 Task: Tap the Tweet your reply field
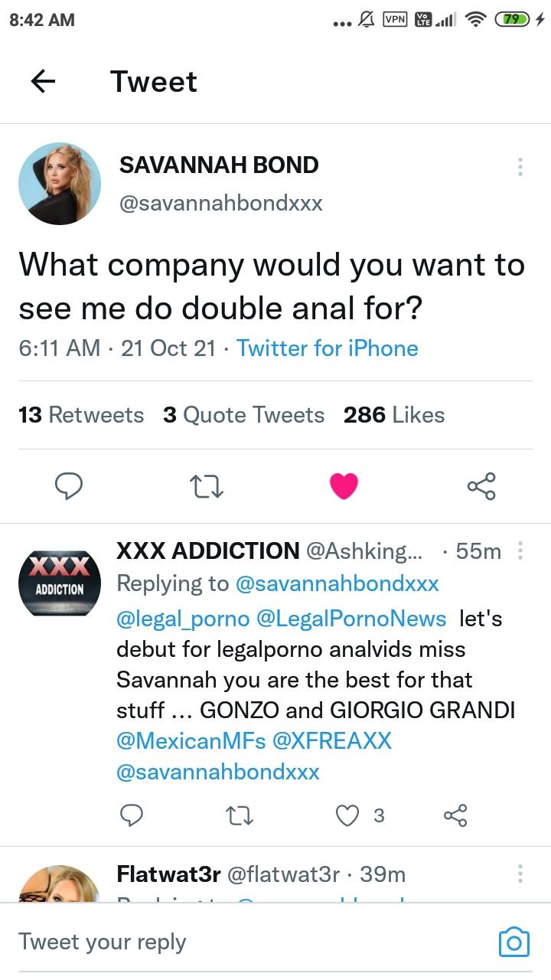tap(230, 942)
